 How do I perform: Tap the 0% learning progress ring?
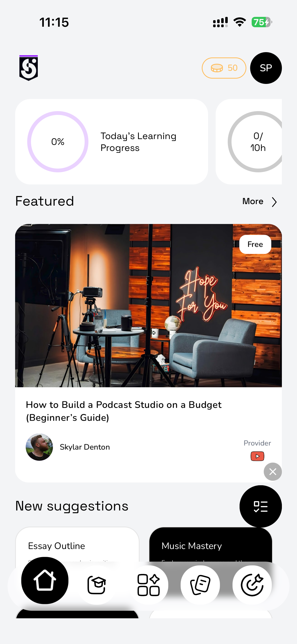(x=58, y=142)
